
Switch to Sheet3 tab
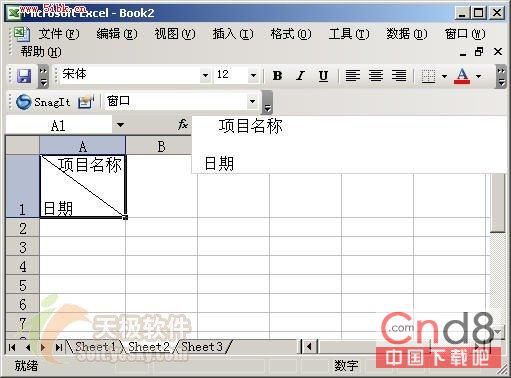(x=202, y=347)
